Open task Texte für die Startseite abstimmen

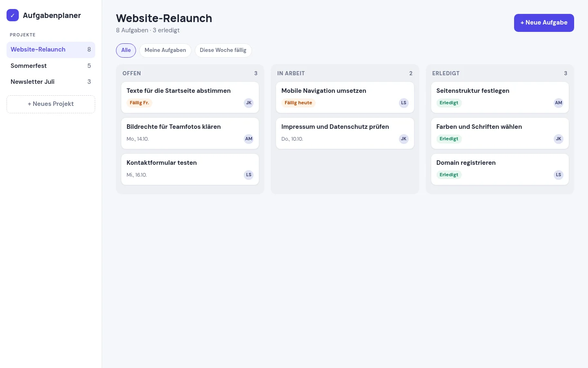tap(190, 97)
